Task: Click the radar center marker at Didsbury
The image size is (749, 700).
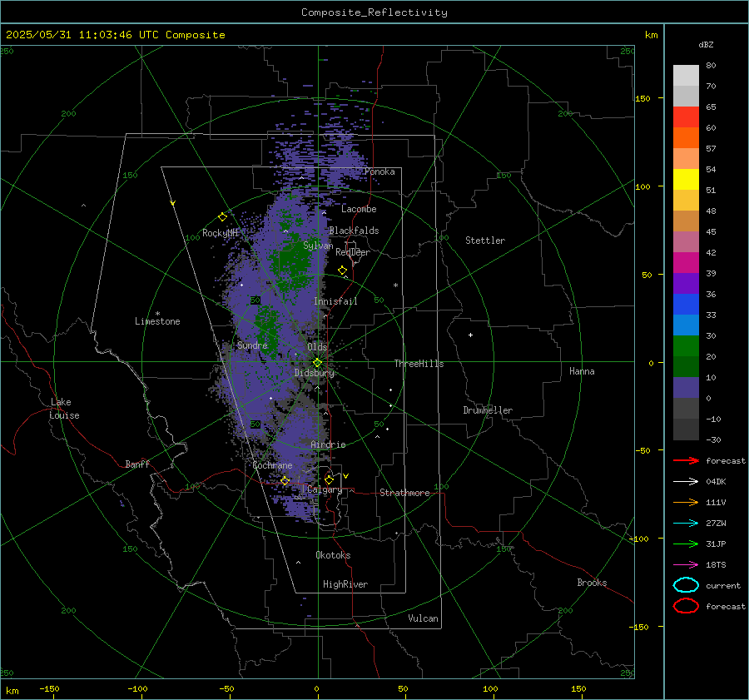Action: 317,363
